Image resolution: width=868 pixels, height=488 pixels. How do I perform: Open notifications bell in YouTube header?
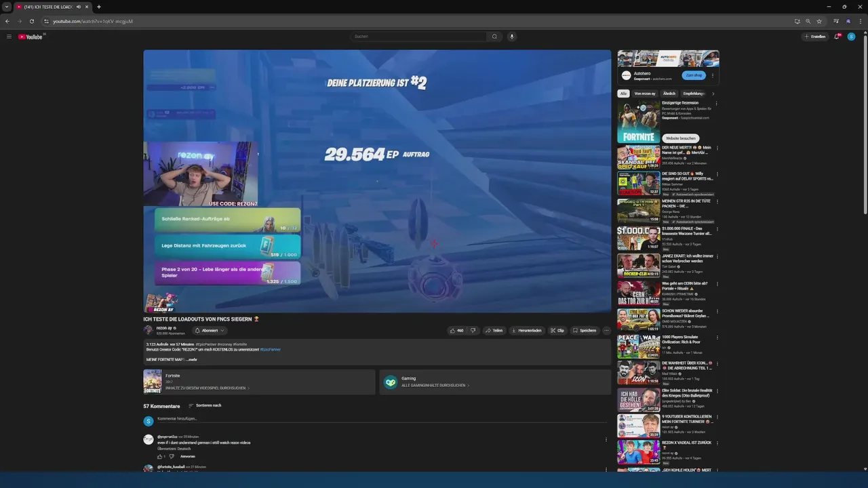pos(837,37)
